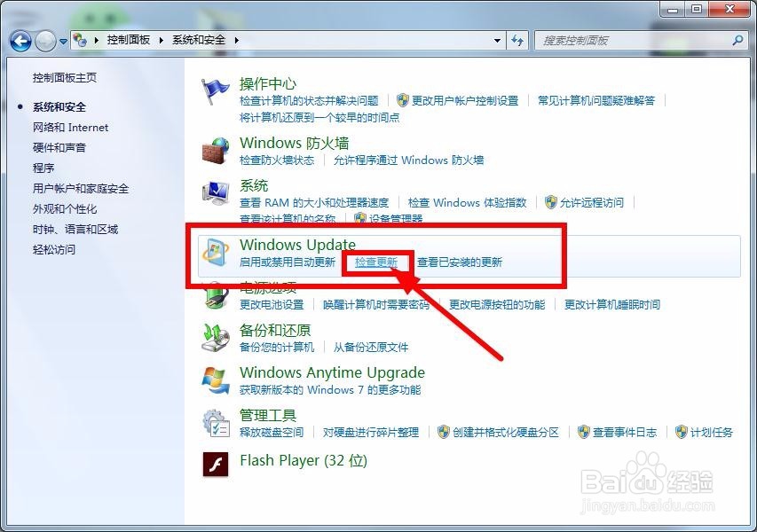Click 检查更新 under Windows Update
This screenshot has height=532, width=757.
pos(376,262)
